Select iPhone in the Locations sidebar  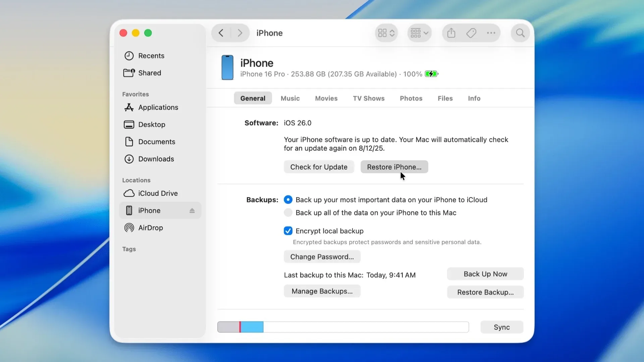point(160,210)
